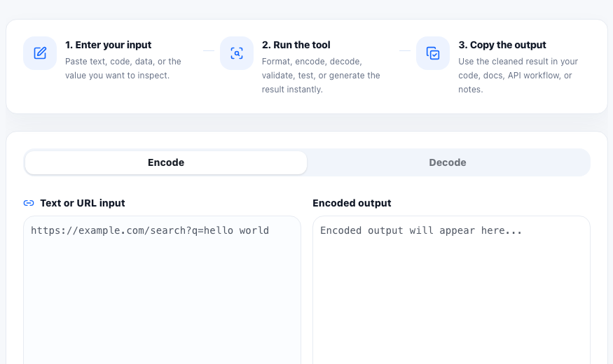The width and height of the screenshot is (613, 364).
Task: Click the Encoded output text area
Action: pos(451,290)
